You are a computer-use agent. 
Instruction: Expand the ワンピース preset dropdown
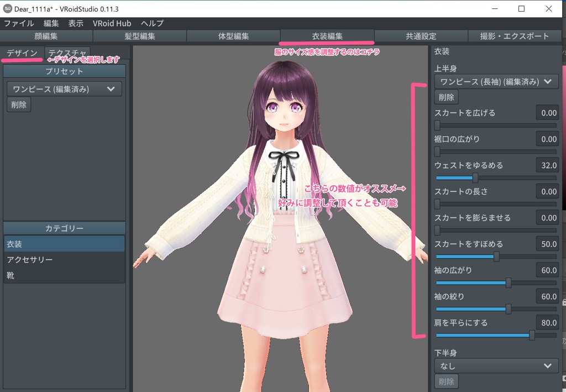[x=64, y=88]
